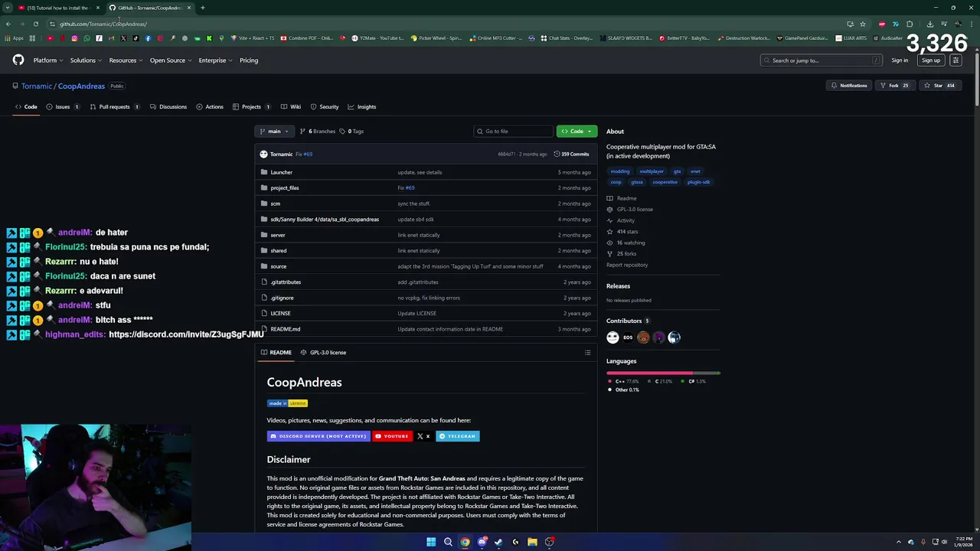This screenshot has height=551, width=980.
Task: Switch to the Pull requests tab
Action: (x=114, y=107)
